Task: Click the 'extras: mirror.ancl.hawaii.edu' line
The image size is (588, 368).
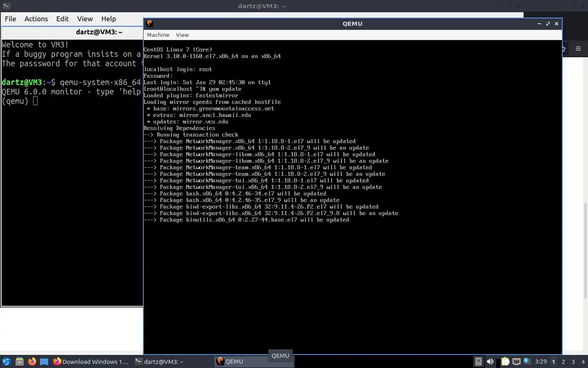Action: click(199, 115)
